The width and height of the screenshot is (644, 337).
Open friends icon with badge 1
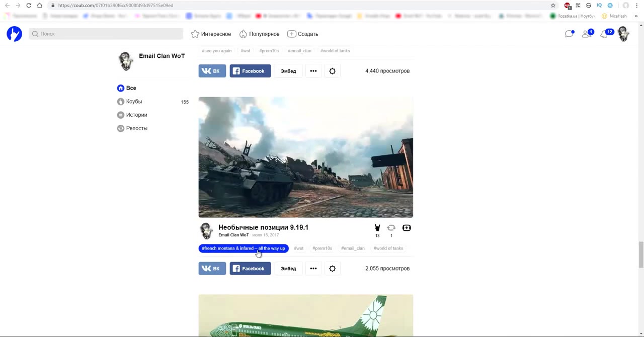586,34
